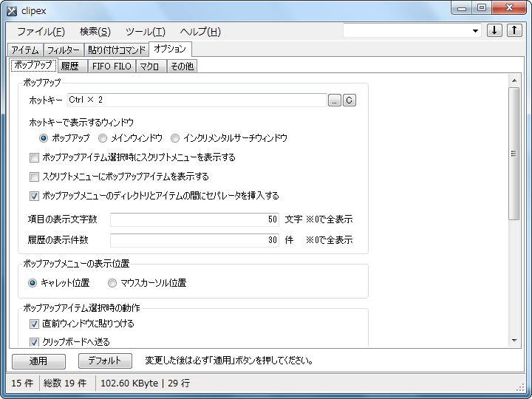Image resolution: width=532 pixels, height=399 pixels.
Task: Select the ポップアップ sub-tab
Action: tap(33, 65)
